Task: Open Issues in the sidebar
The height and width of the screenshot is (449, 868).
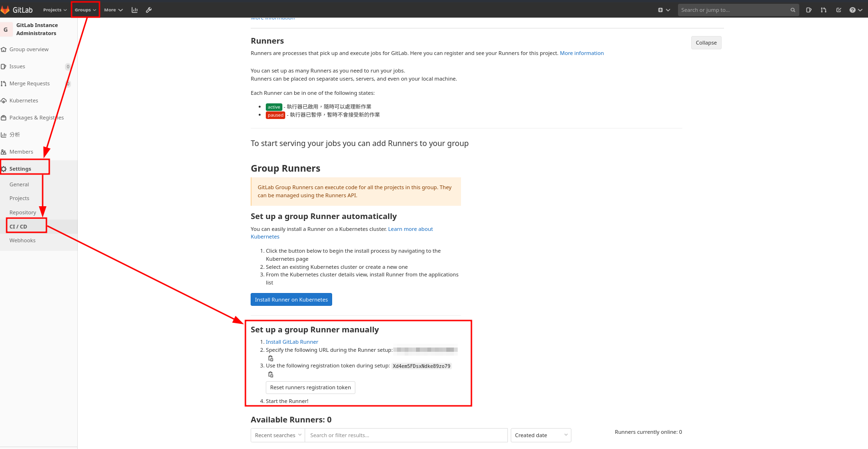Action: [17, 66]
